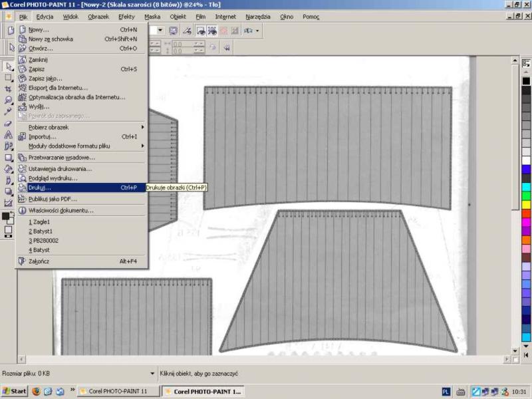Click the palette scroll-to-end arrow
The image size is (532, 399).
coord(526,355)
